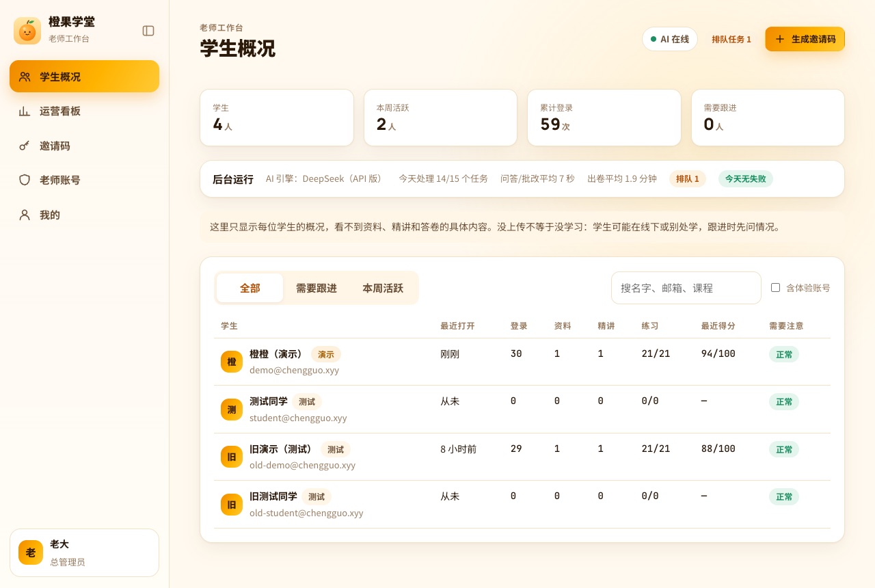The width and height of the screenshot is (875, 588).
Task: Open 我的 in the sidebar
Action: click(x=84, y=215)
